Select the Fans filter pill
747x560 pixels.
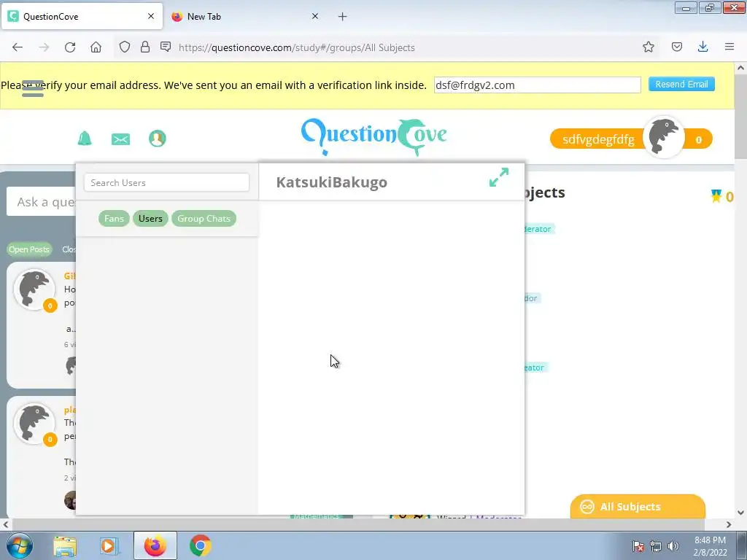tap(114, 219)
